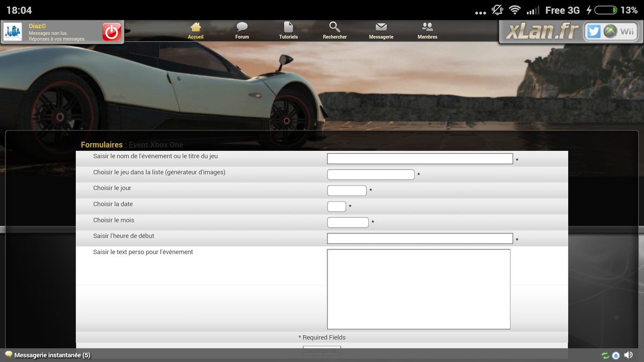Image resolution: width=644 pixels, height=362 pixels.
Task: Select the Messagerie menu label
Action: 381,37
